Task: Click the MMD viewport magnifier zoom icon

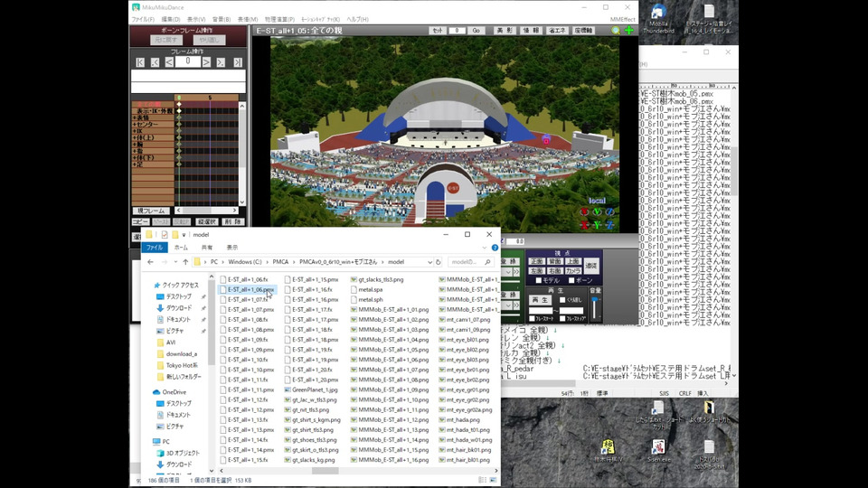Action: click(x=616, y=31)
